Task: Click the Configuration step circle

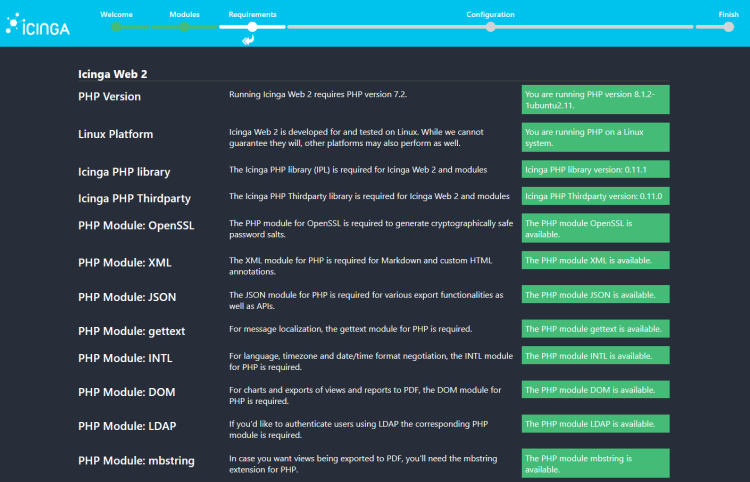Action: 490,27
